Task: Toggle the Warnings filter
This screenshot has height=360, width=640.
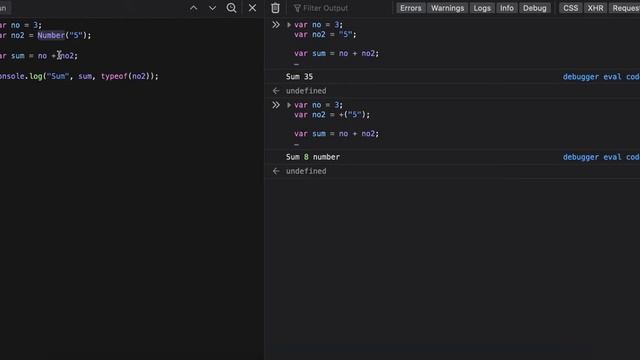Action: coord(447,8)
